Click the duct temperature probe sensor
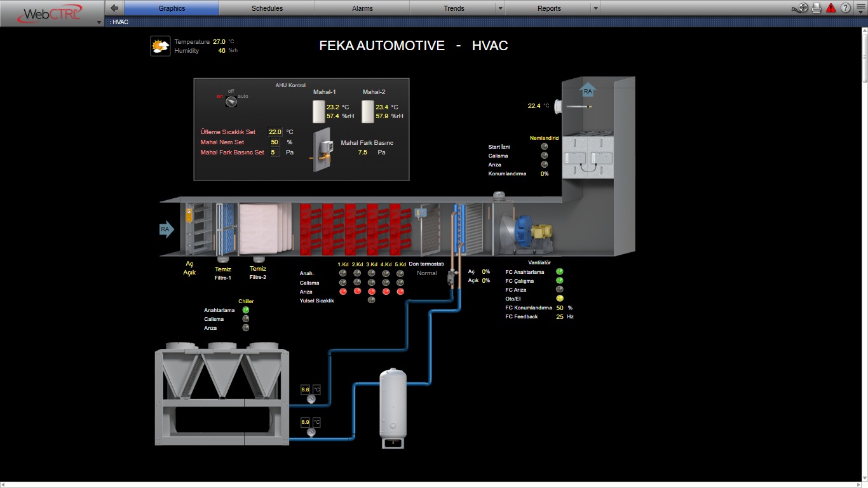868x488 pixels. (x=573, y=106)
